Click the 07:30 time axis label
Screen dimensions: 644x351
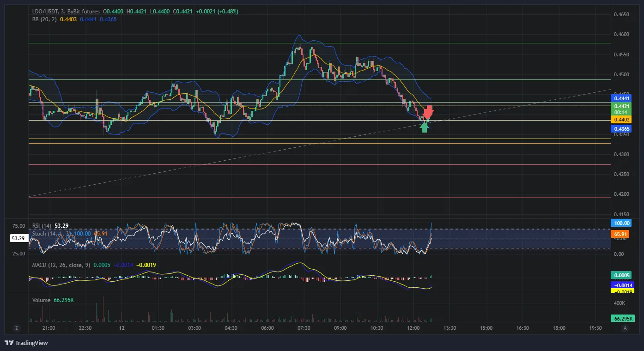tap(304, 328)
